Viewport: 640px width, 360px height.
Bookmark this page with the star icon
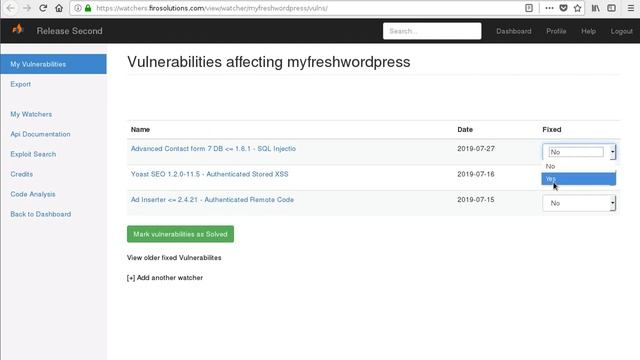pos(577,8)
